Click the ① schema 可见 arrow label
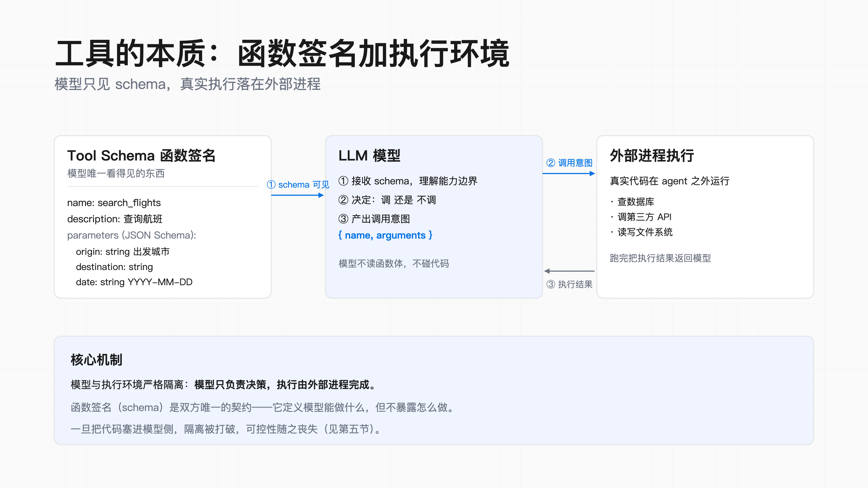 pyautogui.click(x=298, y=185)
